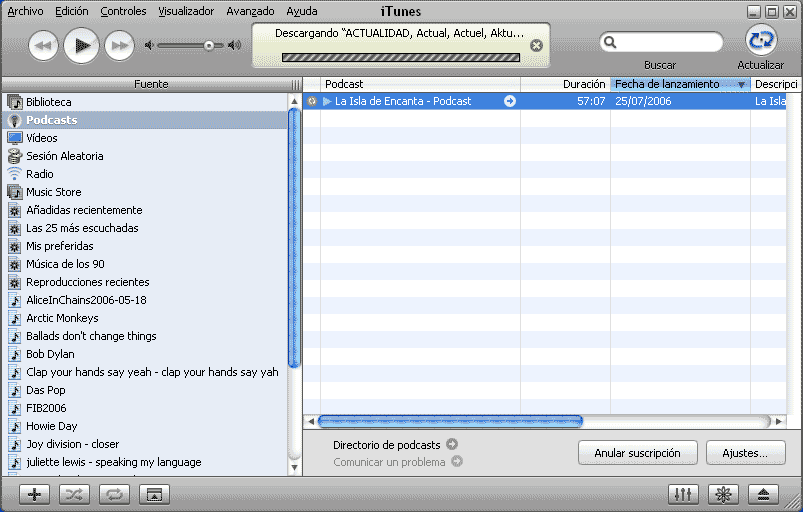
Task: Click the status icon of La Isla de Encanta row
Action: (312, 101)
